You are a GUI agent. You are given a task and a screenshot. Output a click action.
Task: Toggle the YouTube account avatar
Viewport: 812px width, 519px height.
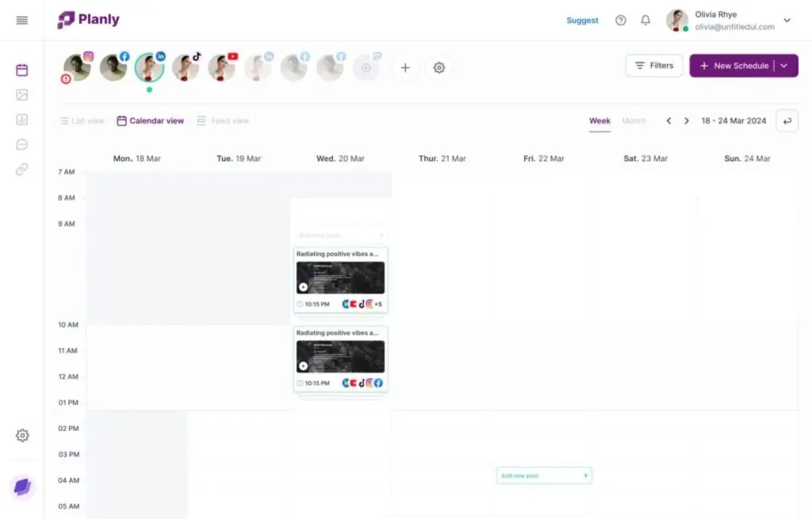(x=222, y=68)
